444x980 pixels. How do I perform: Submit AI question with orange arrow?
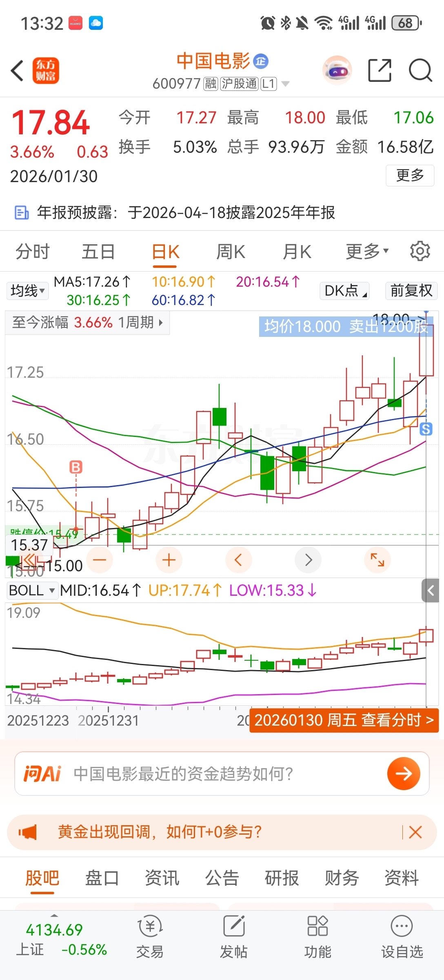click(x=404, y=773)
